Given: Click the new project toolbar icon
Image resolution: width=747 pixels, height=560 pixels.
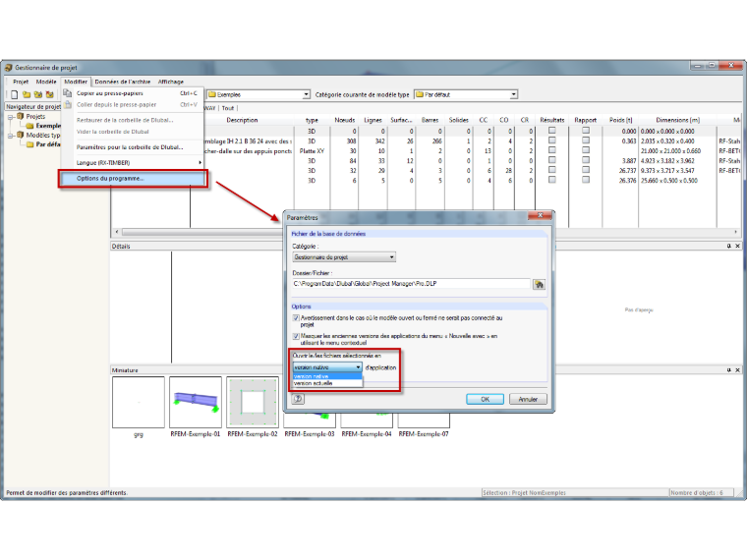Looking at the screenshot, I should point(15,94).
